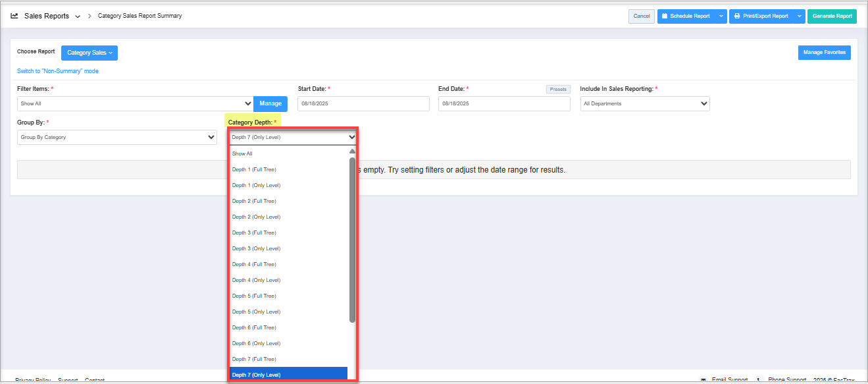
Task: Click the Start Date input field
Action: (x=363, y=103)
